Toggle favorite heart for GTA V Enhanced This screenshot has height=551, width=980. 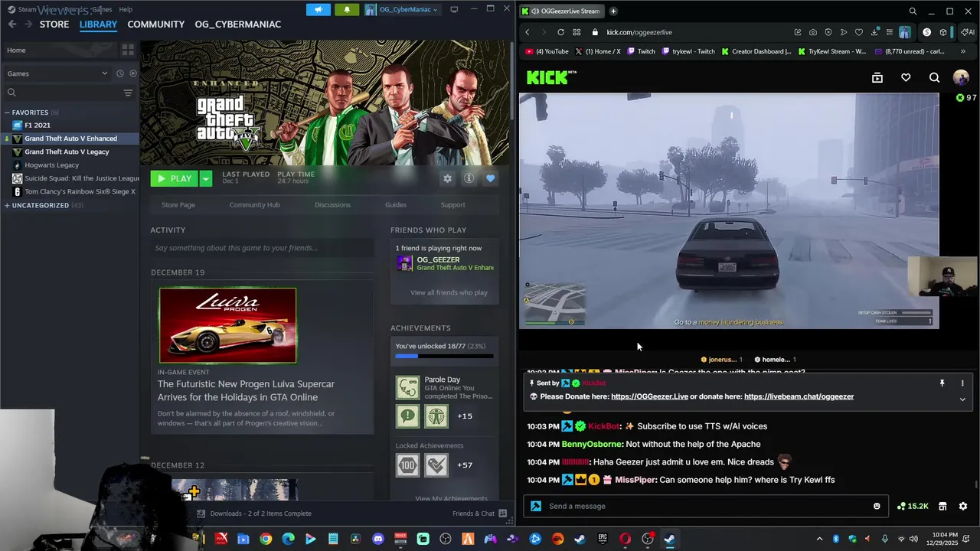491,178
